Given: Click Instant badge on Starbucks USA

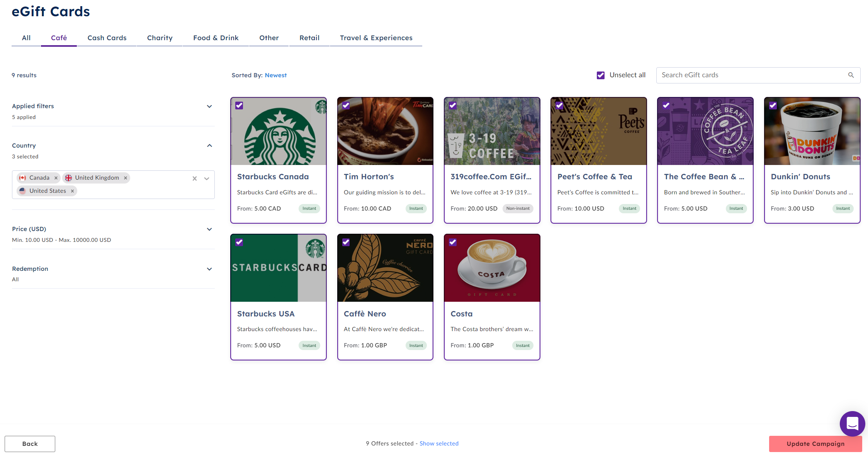Looking at the screenshot, I should click(309, 345).
